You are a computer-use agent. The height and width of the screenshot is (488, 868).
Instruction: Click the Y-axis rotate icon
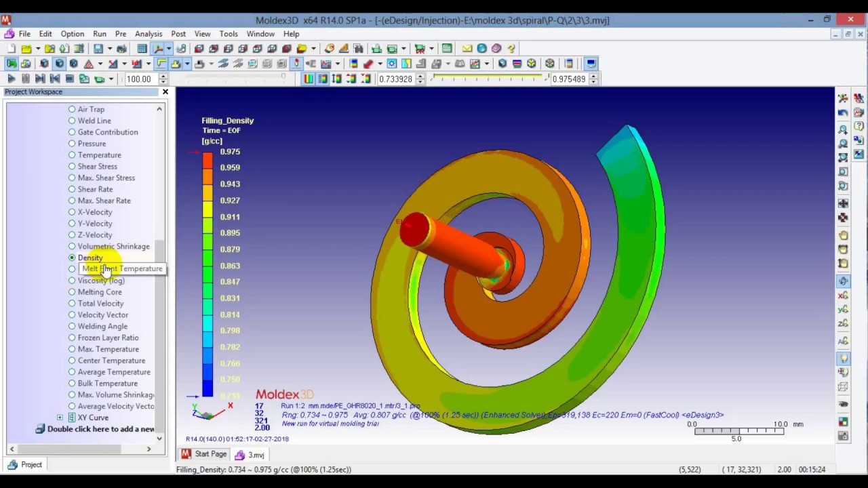pyautogui.click(x=843, y=310)
